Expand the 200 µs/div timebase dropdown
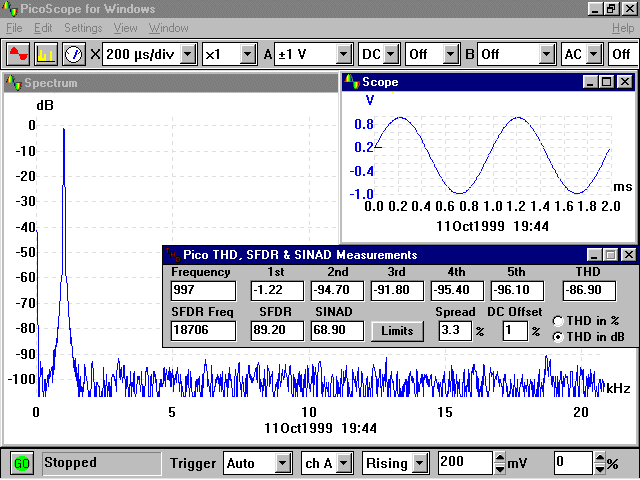This screenshot has height=480, width=640. point(187,53)
